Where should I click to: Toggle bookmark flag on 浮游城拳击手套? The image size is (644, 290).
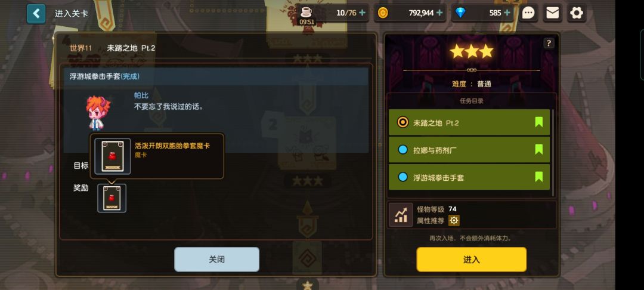pyautogui.click(x=538, y=177)
